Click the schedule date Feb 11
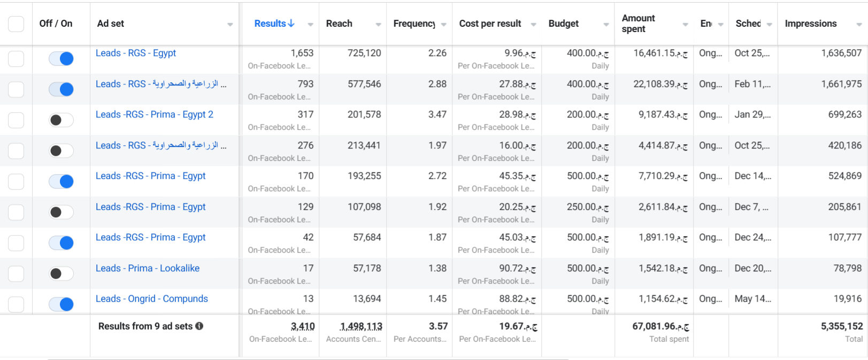This screenshot has height=360, width=868. (752, 84)
